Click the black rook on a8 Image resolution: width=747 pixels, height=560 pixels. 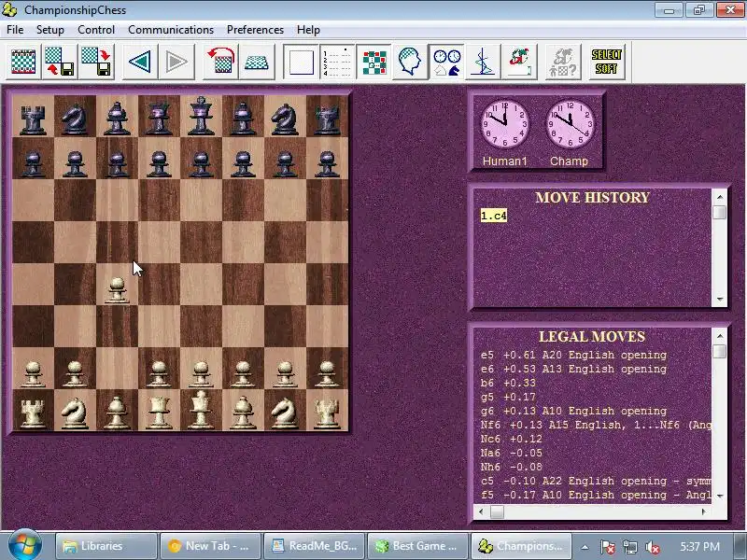coord(33,119)
